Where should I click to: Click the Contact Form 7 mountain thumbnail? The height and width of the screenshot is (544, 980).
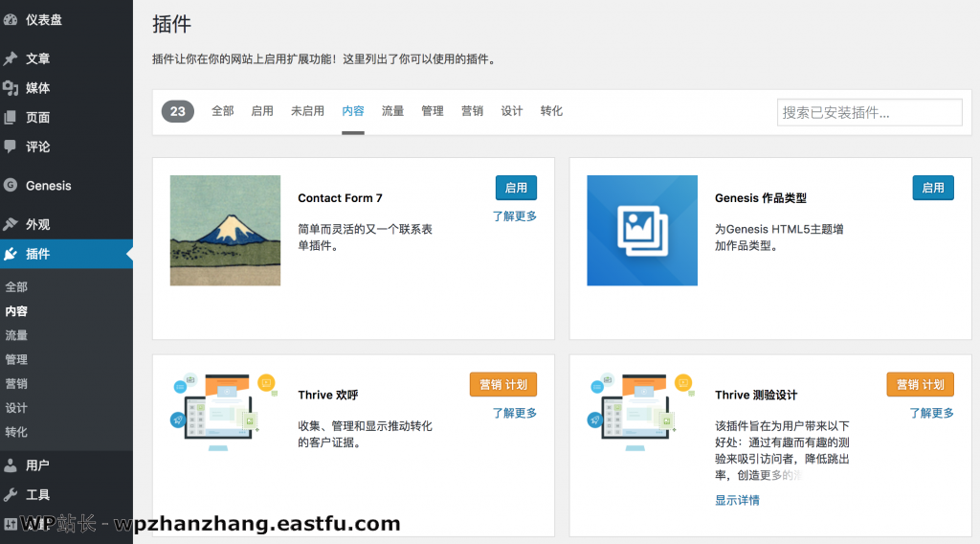click(225, 230)
